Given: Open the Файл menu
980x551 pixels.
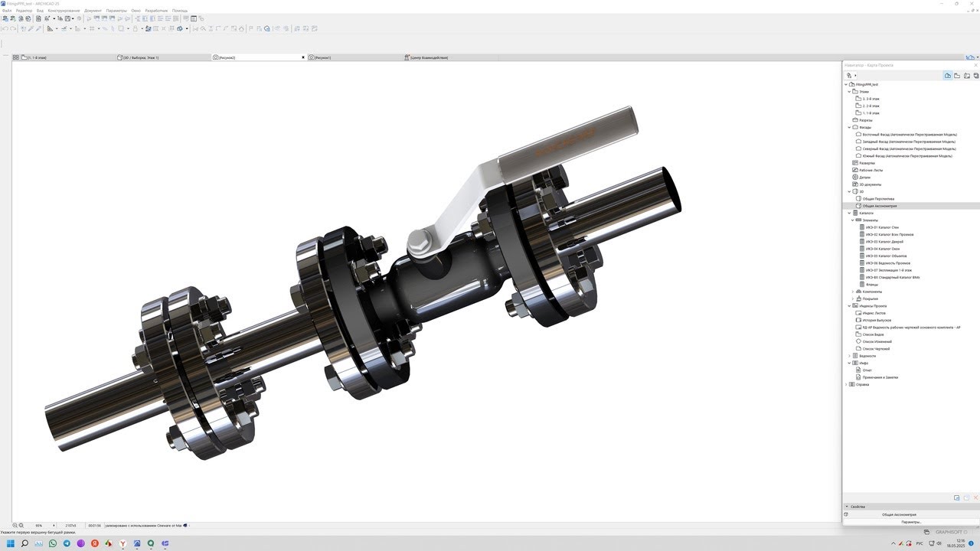Looking at the screenshot, I should pyautogui.click(x=6, y=11).
